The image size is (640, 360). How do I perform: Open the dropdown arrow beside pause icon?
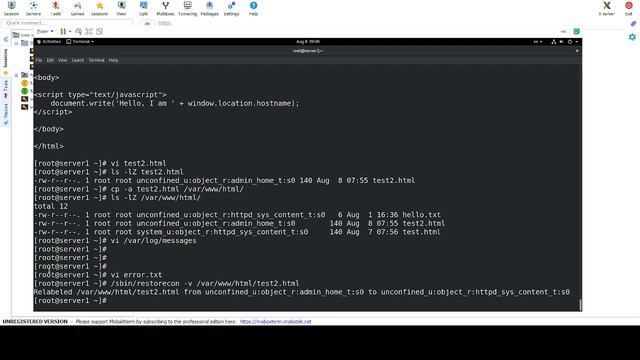point(70,31)
